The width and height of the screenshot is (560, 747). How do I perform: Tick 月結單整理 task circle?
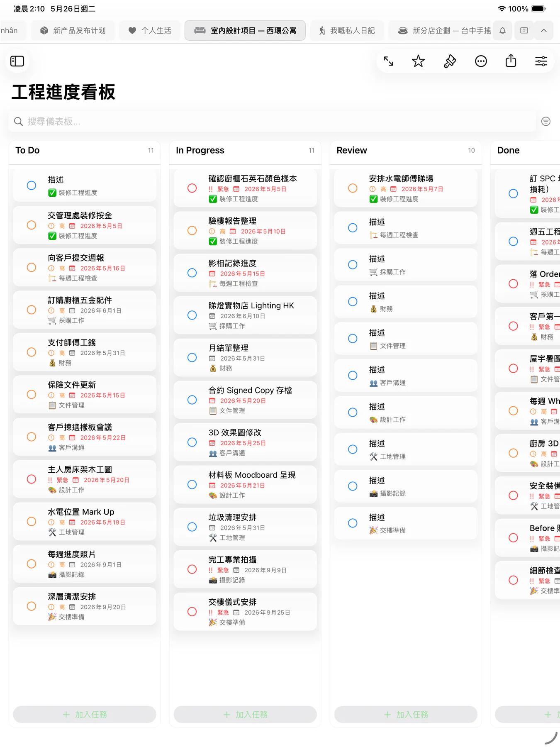pos(192,357)
